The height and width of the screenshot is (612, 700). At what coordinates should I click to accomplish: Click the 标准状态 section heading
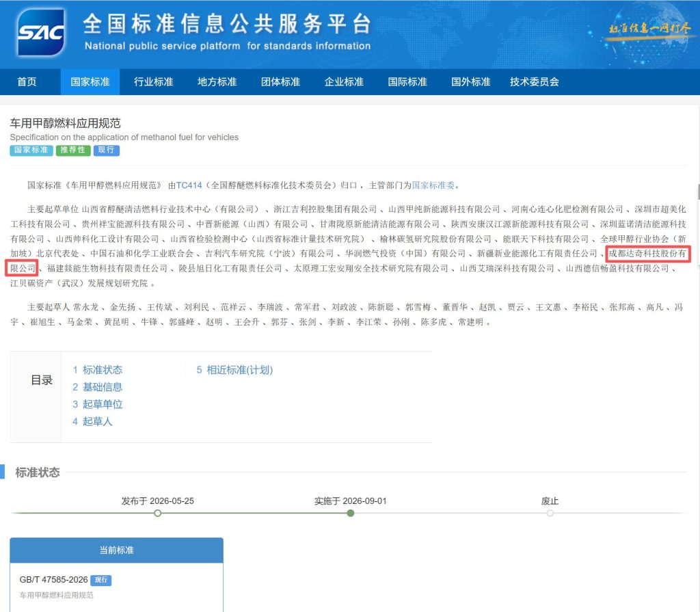[38, 473]
